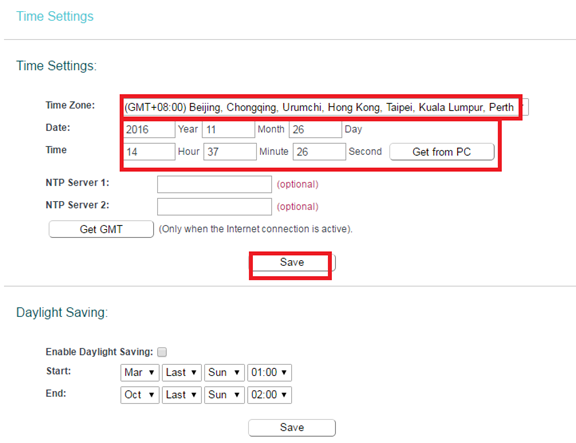Open the Time Zone dropdown list
The width and height of the screenshot is (576, 443).
tap(326, 107)
